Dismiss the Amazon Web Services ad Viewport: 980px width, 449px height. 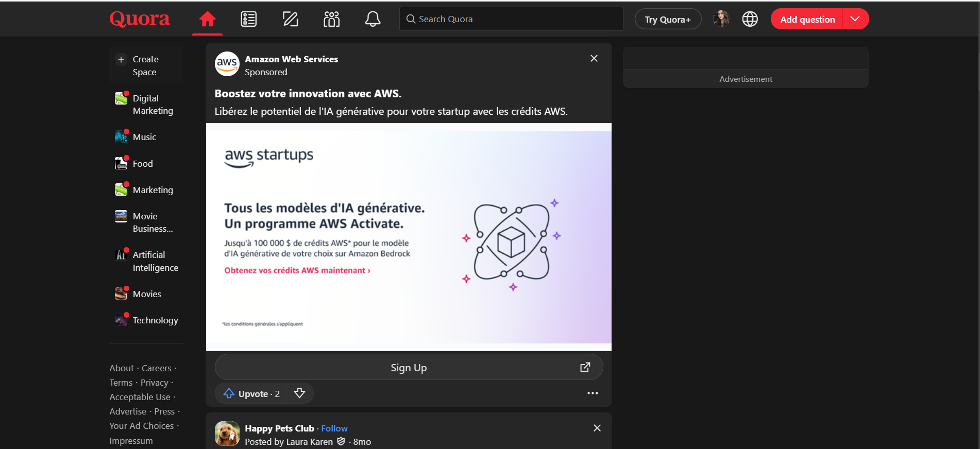(x=594, y=58)
